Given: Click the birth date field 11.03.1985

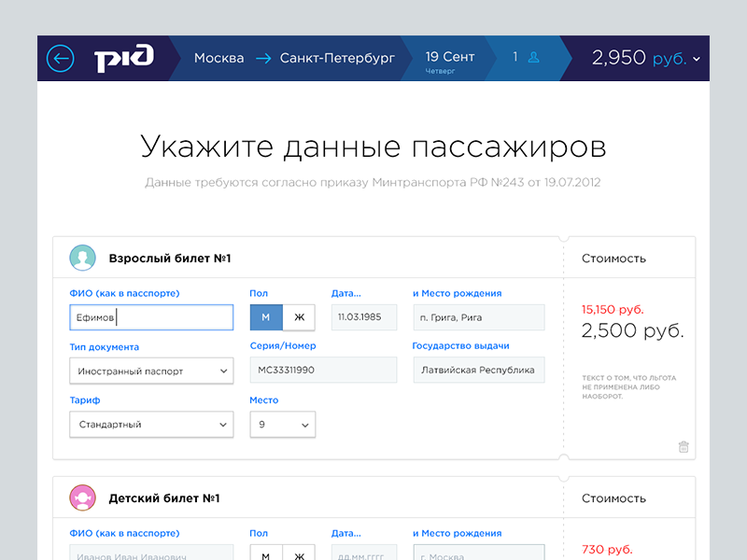Looking at the screenshot, I should pyautogui.click(x=364, y=317).
